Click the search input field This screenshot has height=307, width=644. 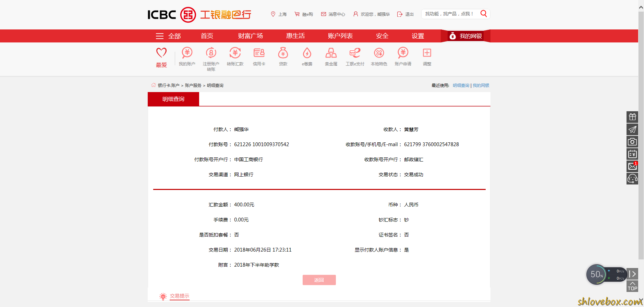(450, 14)
